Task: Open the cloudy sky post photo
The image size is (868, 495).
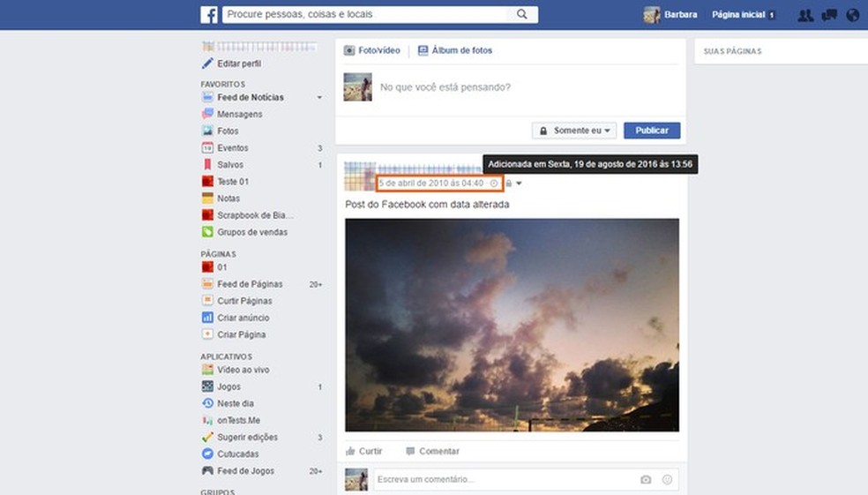Action: click(512, 325)
